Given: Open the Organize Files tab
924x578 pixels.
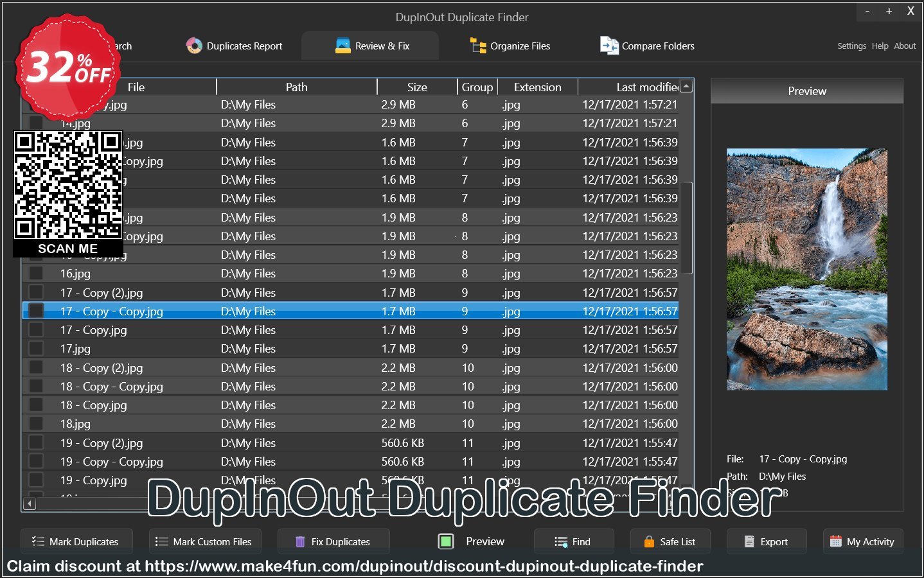Looking at the screenshot, I should click(x=510, y=46).
